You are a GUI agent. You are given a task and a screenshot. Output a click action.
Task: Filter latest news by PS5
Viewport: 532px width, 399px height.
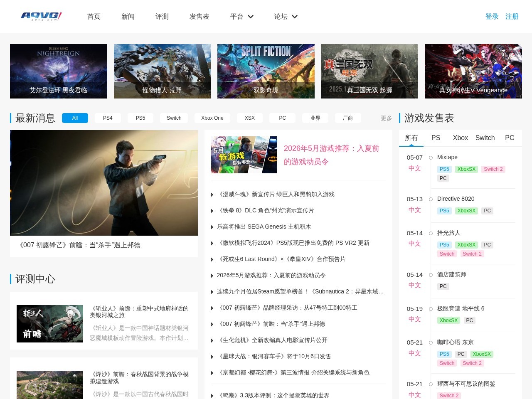140,118
